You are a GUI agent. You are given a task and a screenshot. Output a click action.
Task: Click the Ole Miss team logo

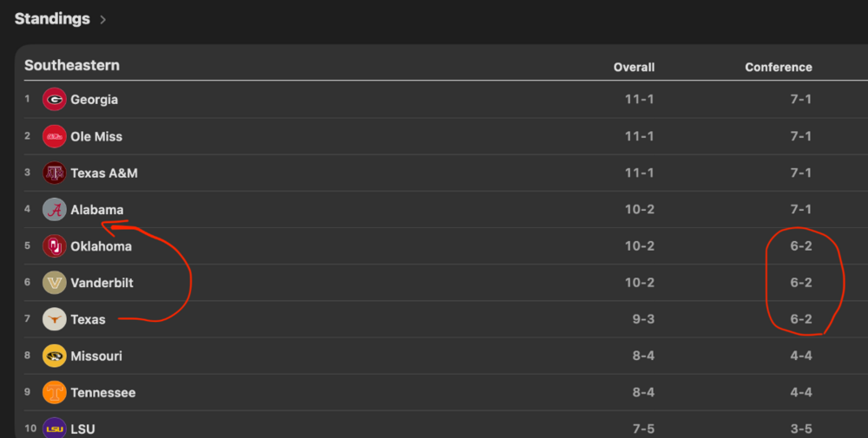point(55,136)
